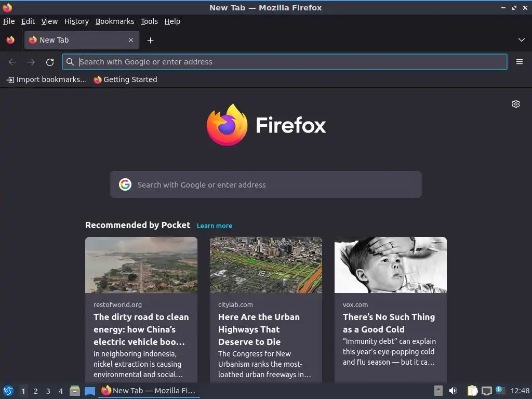Open the taskbar start menu icon
The width and height of the screenshot is (532, 399).
tap(8, 391)
